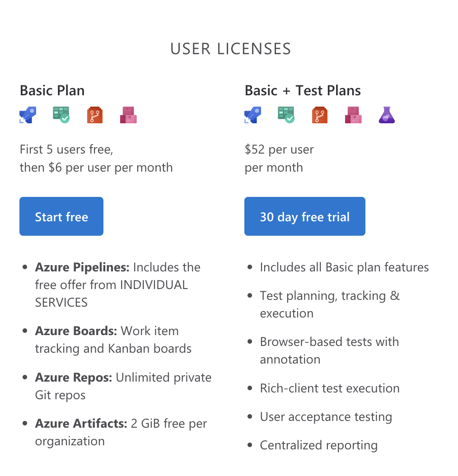This screenshot has height=476, width=458.
Task: Click the bold Azure Pipelines feature label
Action: click(x=82, y=267)
